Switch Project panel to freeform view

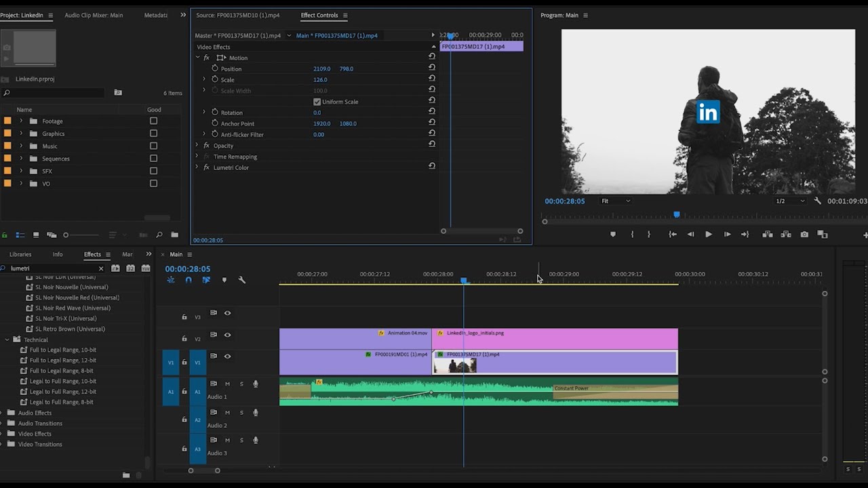pos(52,235)
